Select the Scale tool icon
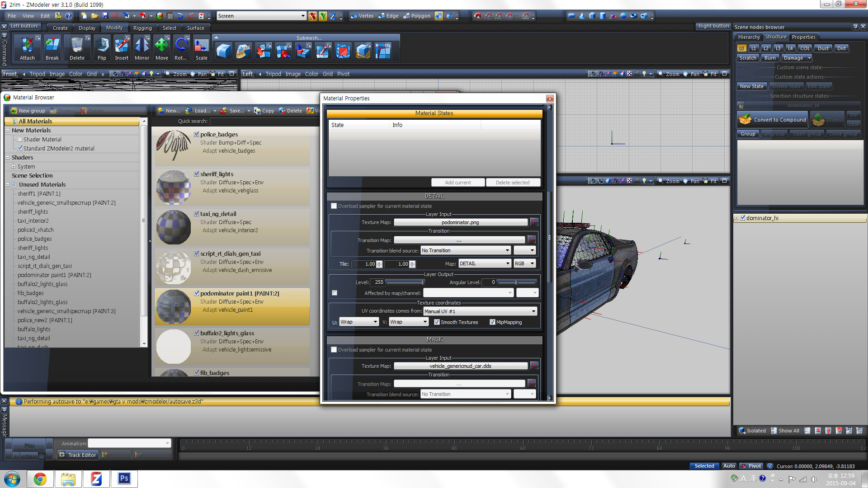Image resolution: width=868 pixels, height=488 pixels. pos(201,46)
